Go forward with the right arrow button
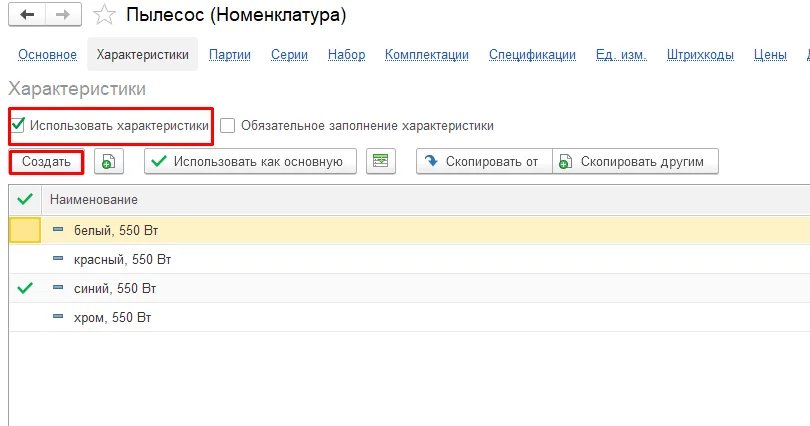810x426 pixels. coord(63,14)
